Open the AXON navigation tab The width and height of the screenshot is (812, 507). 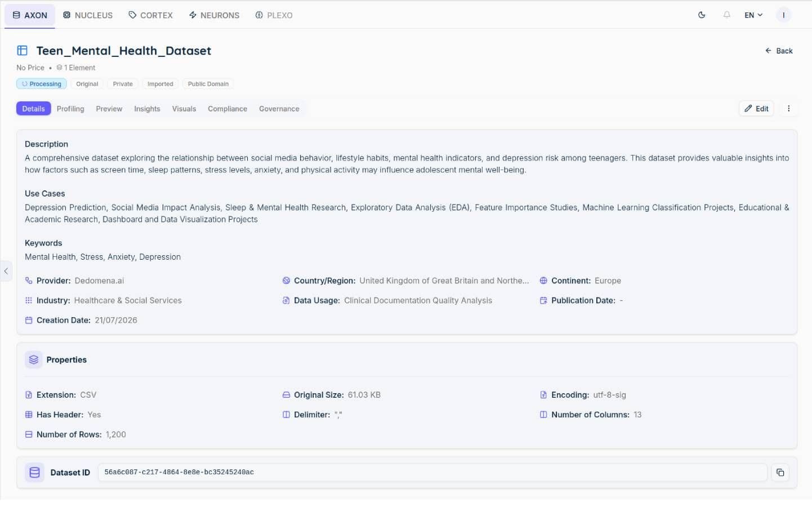30,15
